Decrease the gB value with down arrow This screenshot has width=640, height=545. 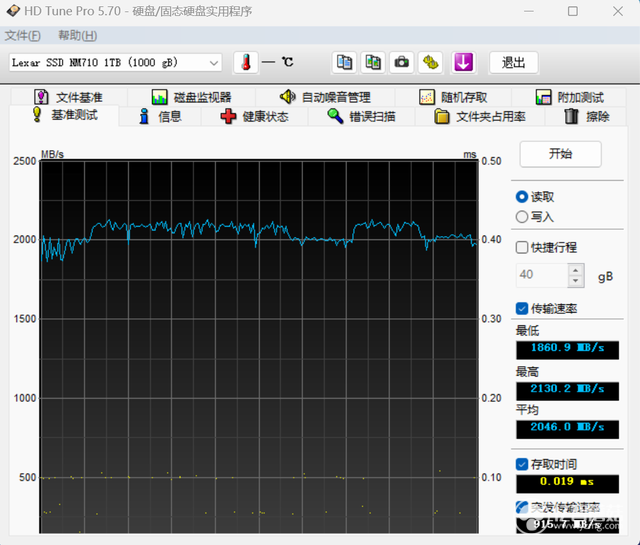pos(576,281)
